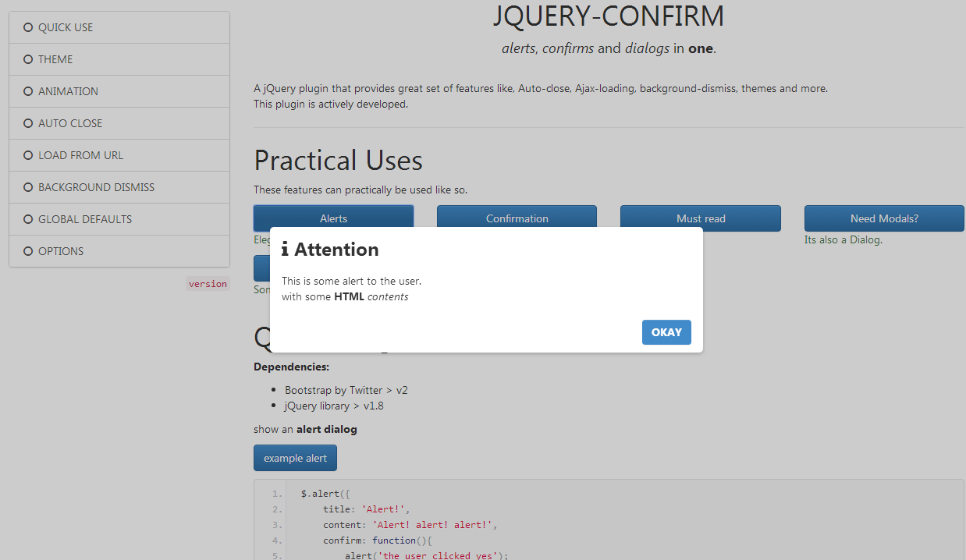Click the Practical Uses heading
This screenshot has height=560, width=966.
tap(338, 161)
